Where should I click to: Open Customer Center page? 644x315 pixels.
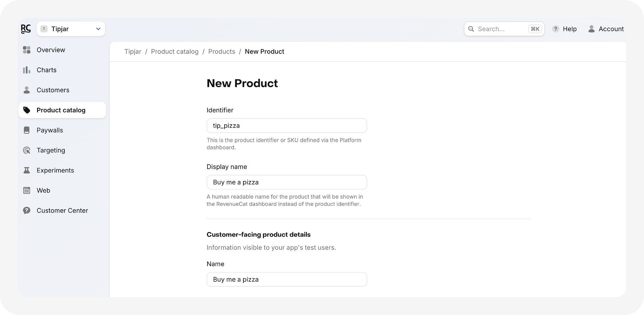point(62,211)
